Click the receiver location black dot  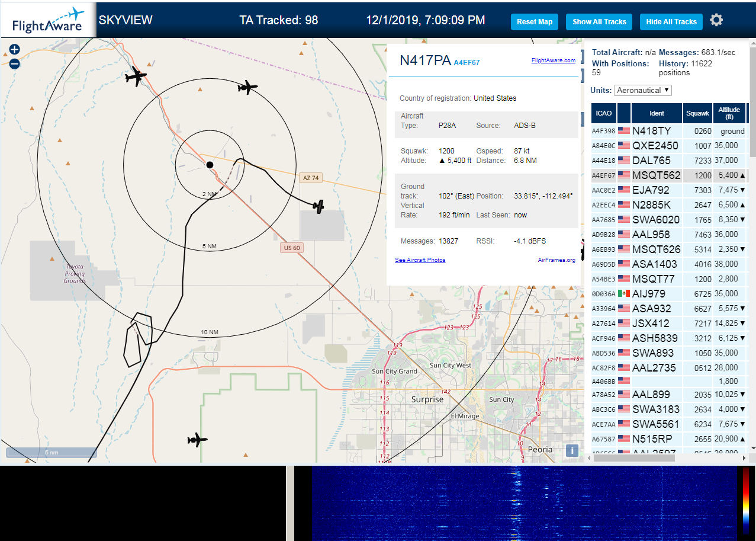210,165
